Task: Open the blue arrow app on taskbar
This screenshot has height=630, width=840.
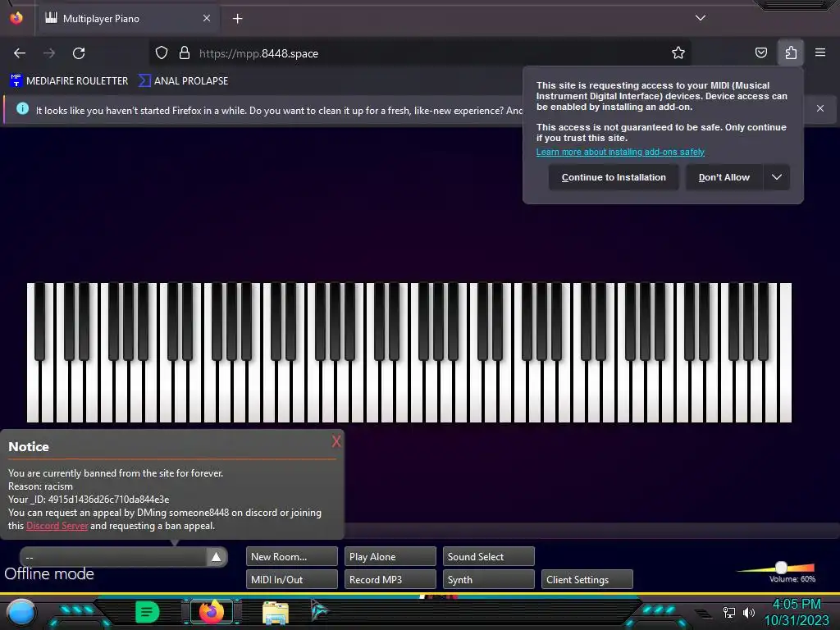Action: coord(320,610)
